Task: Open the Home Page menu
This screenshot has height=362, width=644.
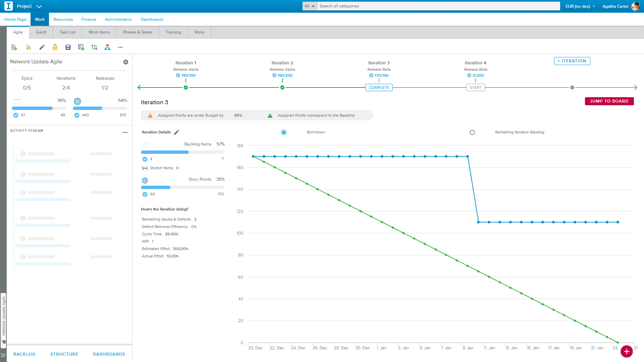Action: click(x=15, y=19)
